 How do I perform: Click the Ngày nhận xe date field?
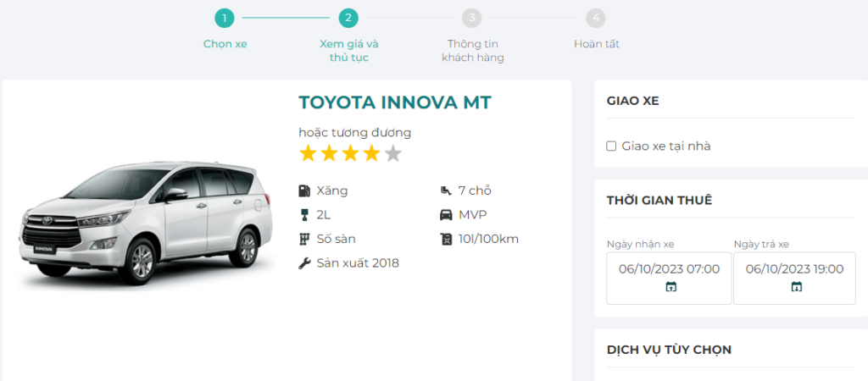click(x=669, y=269)
